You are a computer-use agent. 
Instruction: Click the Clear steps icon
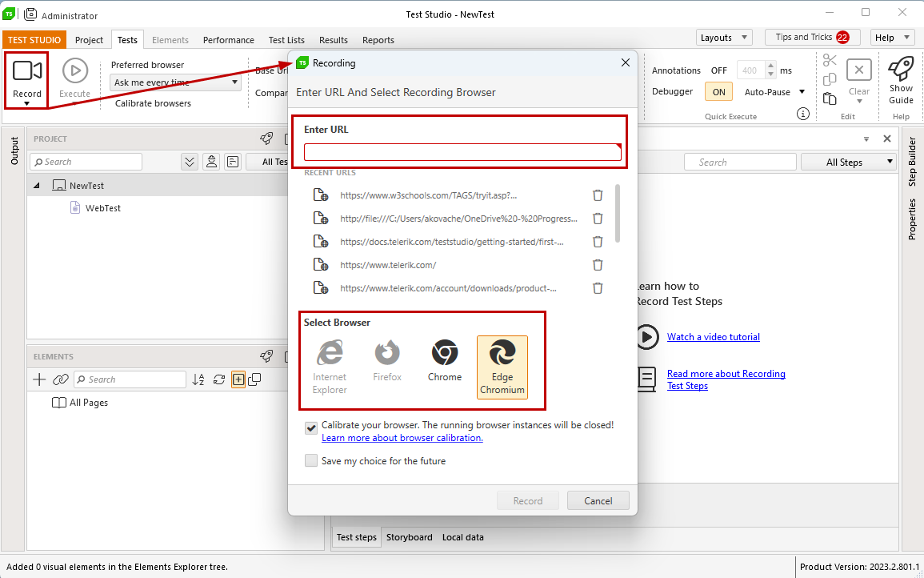859,70
